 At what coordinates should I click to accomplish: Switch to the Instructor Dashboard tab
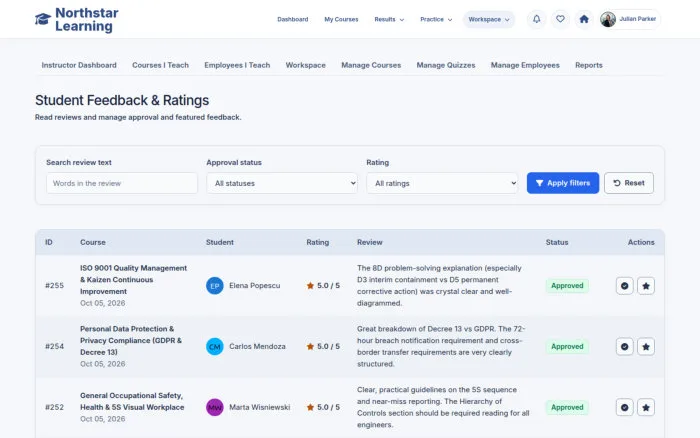[x=79, y=65]
